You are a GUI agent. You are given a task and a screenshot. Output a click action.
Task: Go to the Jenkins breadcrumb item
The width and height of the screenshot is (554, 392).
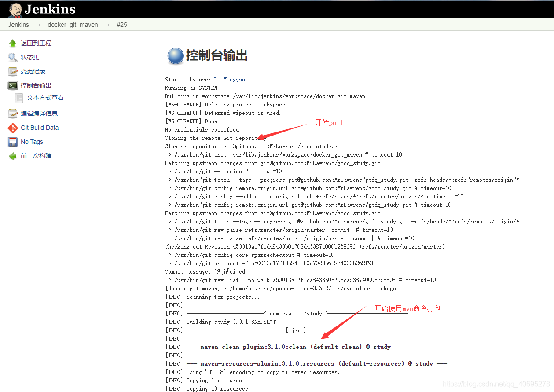(x=18, y=25)
